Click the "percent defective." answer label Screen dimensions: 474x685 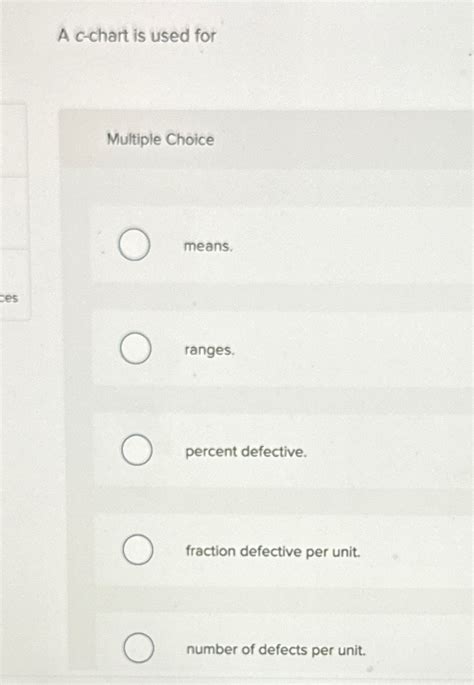(x=246, y=451)
